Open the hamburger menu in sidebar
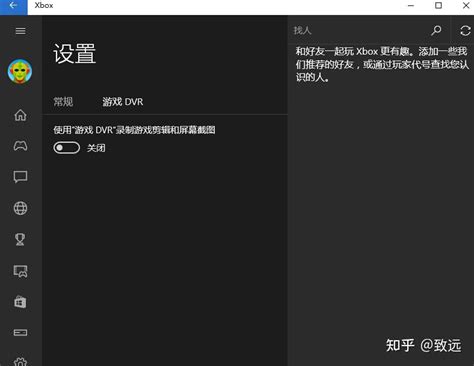474x366 pixels. click(x=20, y=31)
